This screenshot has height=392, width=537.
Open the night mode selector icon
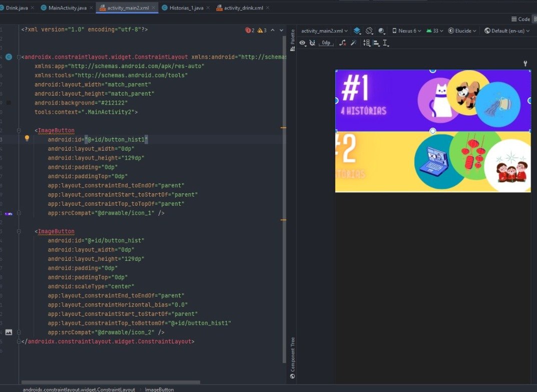click(382, 31)
